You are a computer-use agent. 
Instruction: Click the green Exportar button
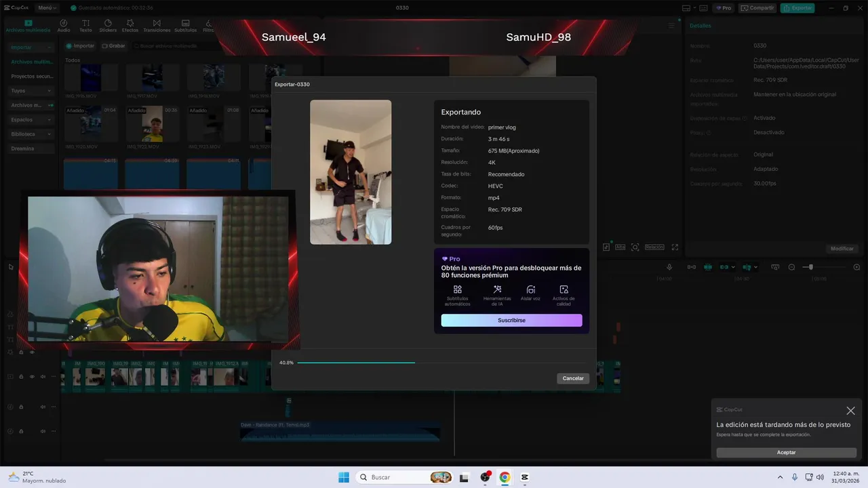(797, 8)
